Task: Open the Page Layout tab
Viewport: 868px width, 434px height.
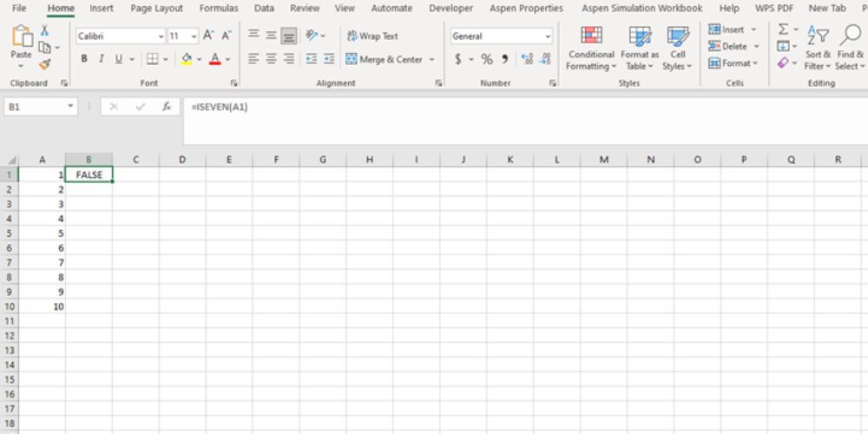Action: [156, 8]
